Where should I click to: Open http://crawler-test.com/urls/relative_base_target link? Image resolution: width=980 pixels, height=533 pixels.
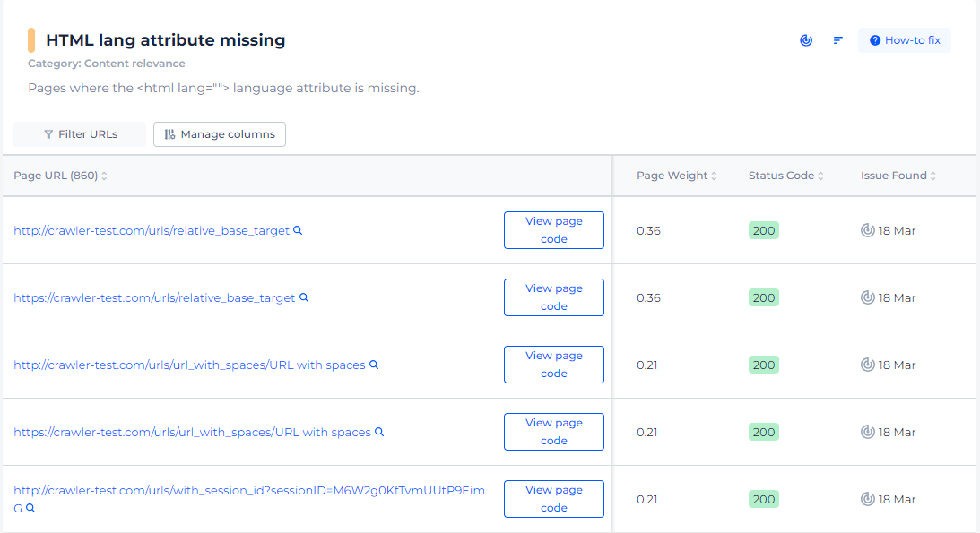tap(152, 230)
